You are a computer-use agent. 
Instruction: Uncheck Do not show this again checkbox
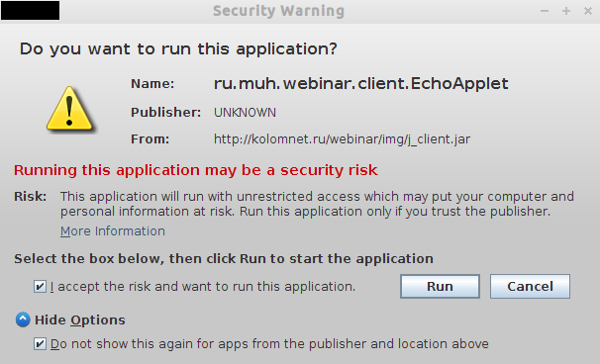[x=40, y=344]
